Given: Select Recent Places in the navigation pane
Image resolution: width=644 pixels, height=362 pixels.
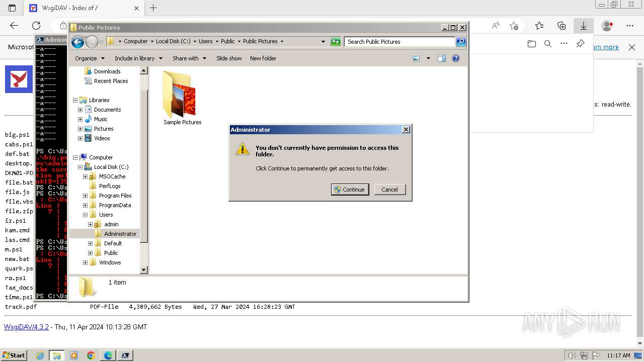Looking at the screenshot, I should tap(111, 81).
